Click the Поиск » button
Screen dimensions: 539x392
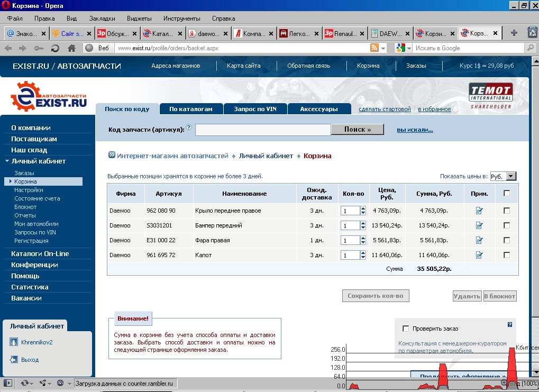pos(358,129)
